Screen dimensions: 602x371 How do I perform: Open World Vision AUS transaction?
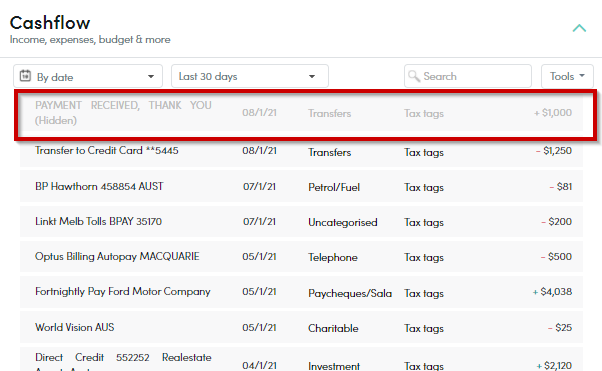[74, 327]
